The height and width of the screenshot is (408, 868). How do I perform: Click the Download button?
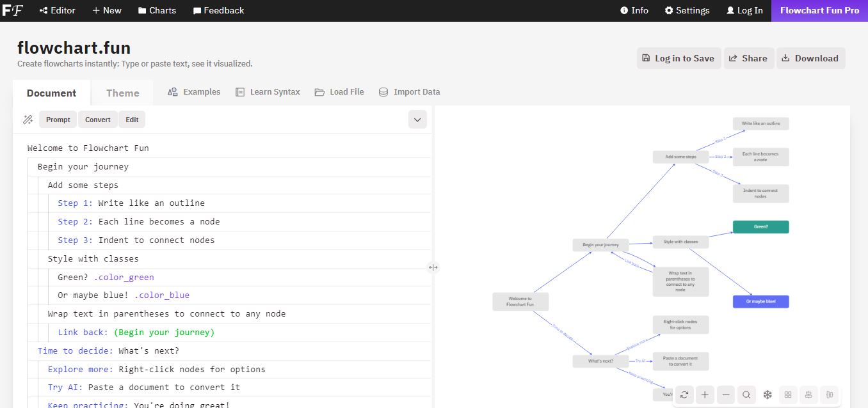[810, 58]
